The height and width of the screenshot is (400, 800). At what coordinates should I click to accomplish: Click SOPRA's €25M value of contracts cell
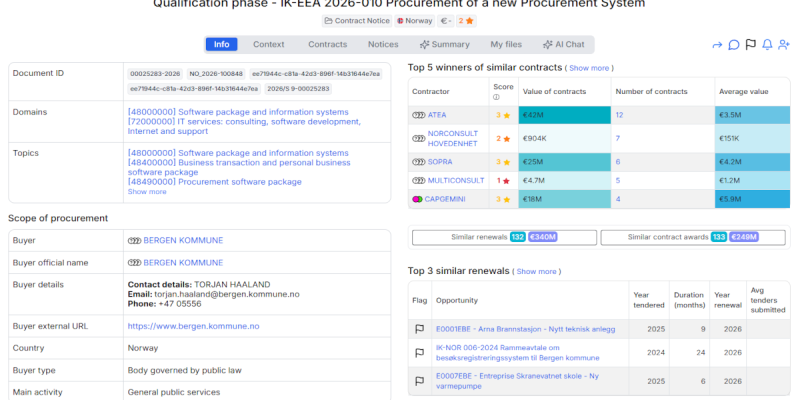pos(565,162)
